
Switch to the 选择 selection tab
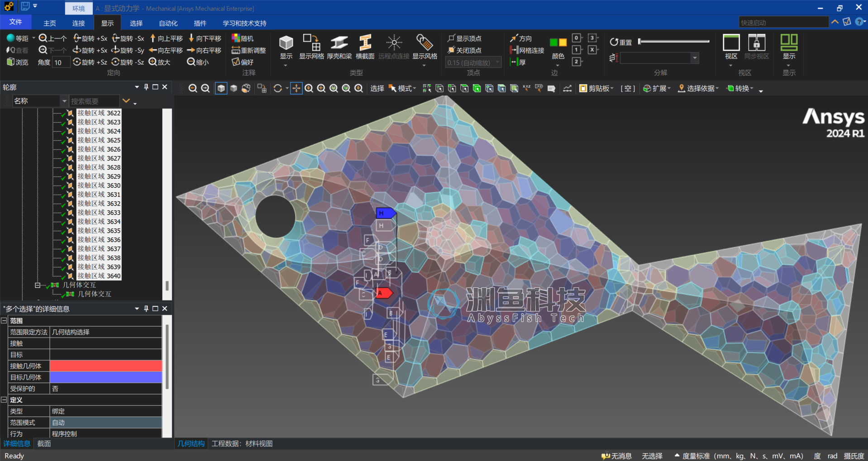(x=136, y=23)
